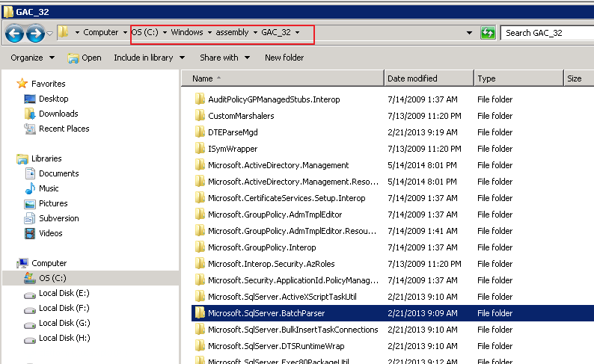The height and width of the screenshot is (364, 594).
Task: Select CustomMarshalers folder icon
Action: (200, 115)
